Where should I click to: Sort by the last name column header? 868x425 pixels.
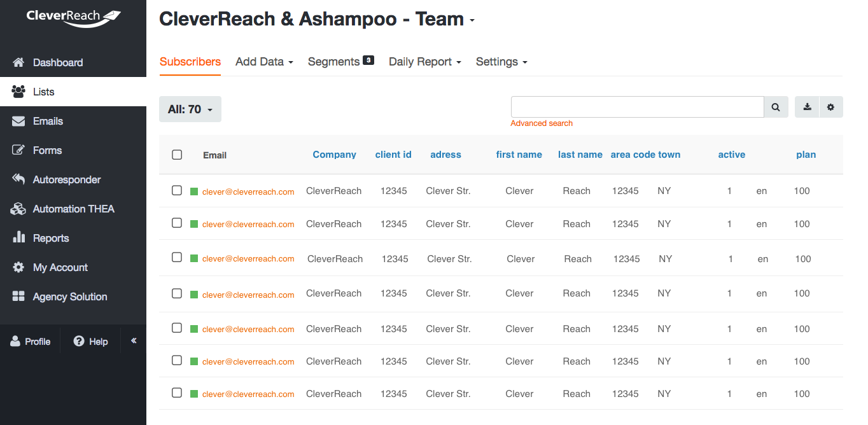(x=580, y=155)
